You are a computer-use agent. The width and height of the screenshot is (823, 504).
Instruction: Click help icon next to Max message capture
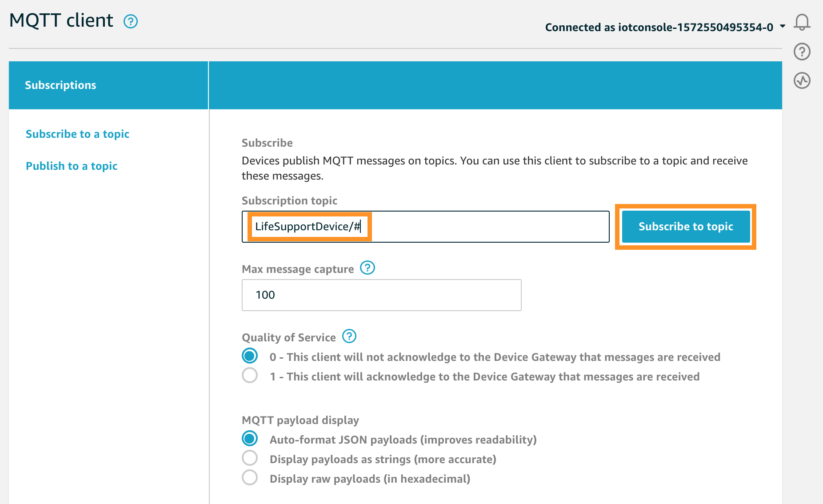coord(368,268)
